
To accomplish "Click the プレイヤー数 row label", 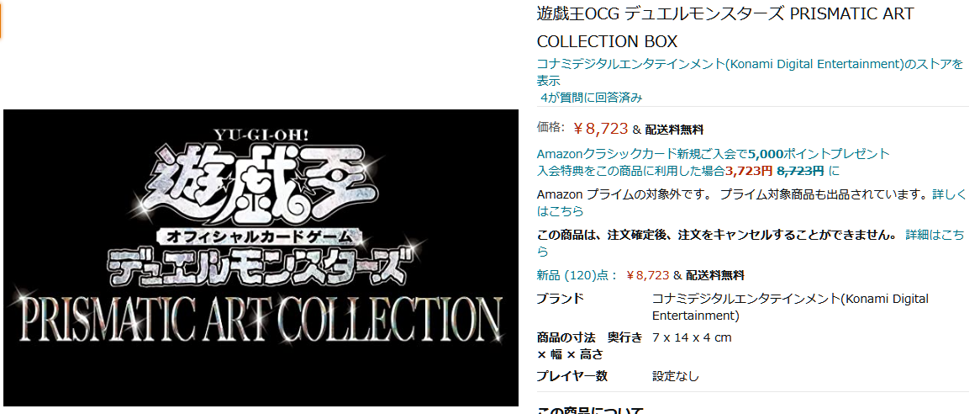I will [572, 376].
